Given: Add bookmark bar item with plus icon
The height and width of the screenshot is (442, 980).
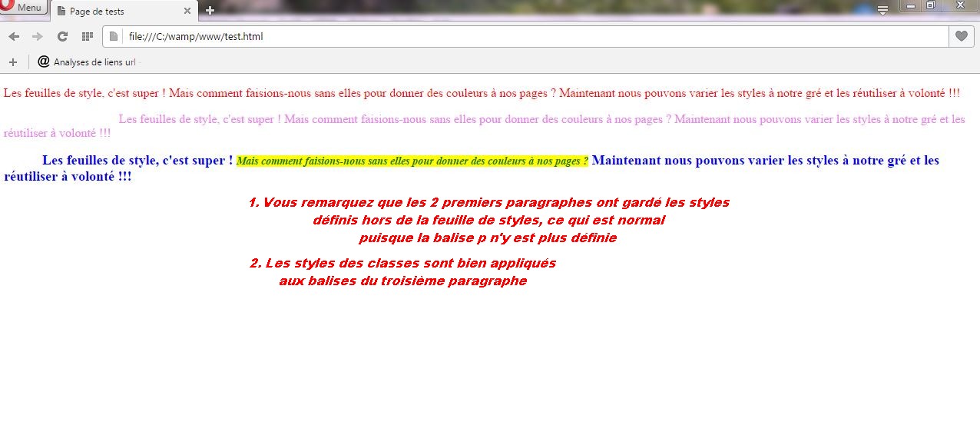Looking at the screenshot, I should tap(12, 61).
